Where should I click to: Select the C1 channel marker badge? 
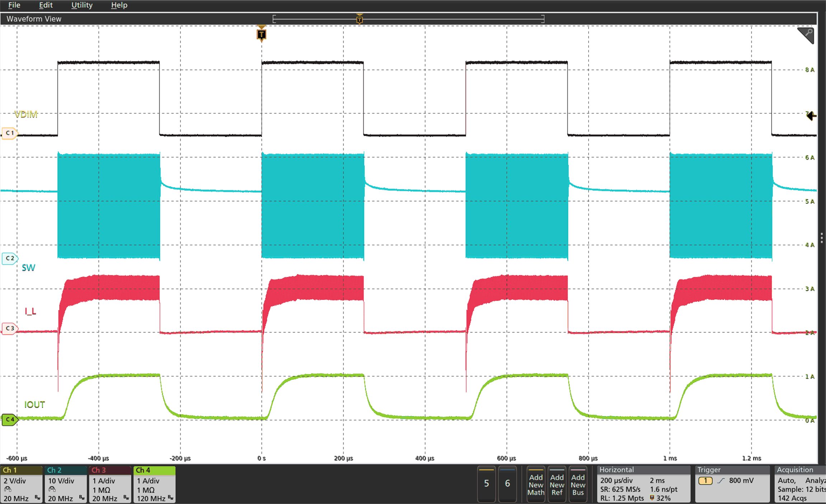pyautogui.click(x=10, y=133)
